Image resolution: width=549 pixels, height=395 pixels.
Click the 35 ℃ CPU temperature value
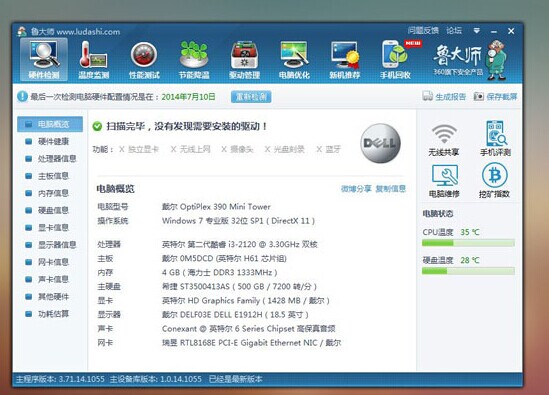tap(470, 232)
